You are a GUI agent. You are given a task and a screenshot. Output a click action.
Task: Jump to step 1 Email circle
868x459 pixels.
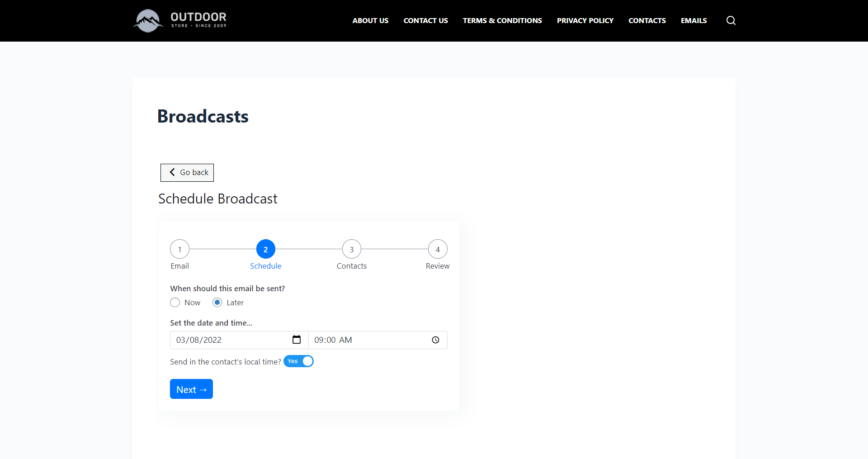(x=179, y=249)
